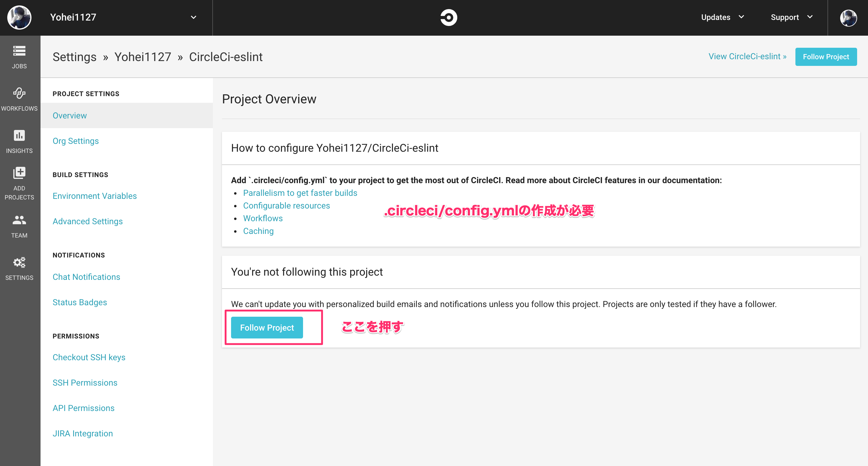
Task: Click the CircleCI logo in header
Action: point(449,18)
